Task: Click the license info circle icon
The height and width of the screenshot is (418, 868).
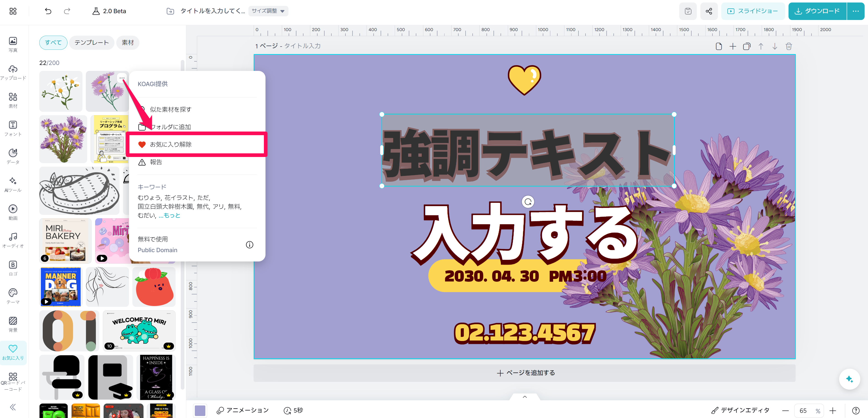Action: coord(249,245)
